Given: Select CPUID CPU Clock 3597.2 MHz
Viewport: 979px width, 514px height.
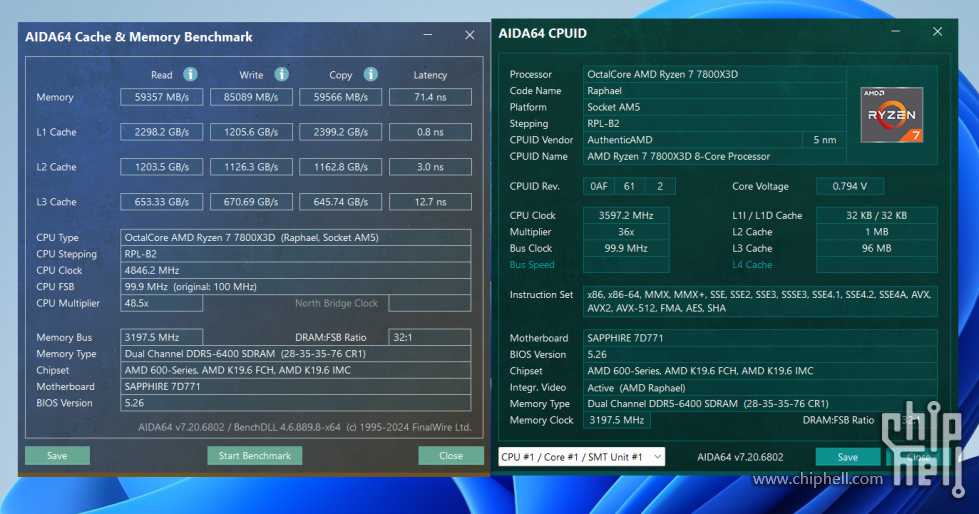Looking at the screenshot, I should coord(626,215).
